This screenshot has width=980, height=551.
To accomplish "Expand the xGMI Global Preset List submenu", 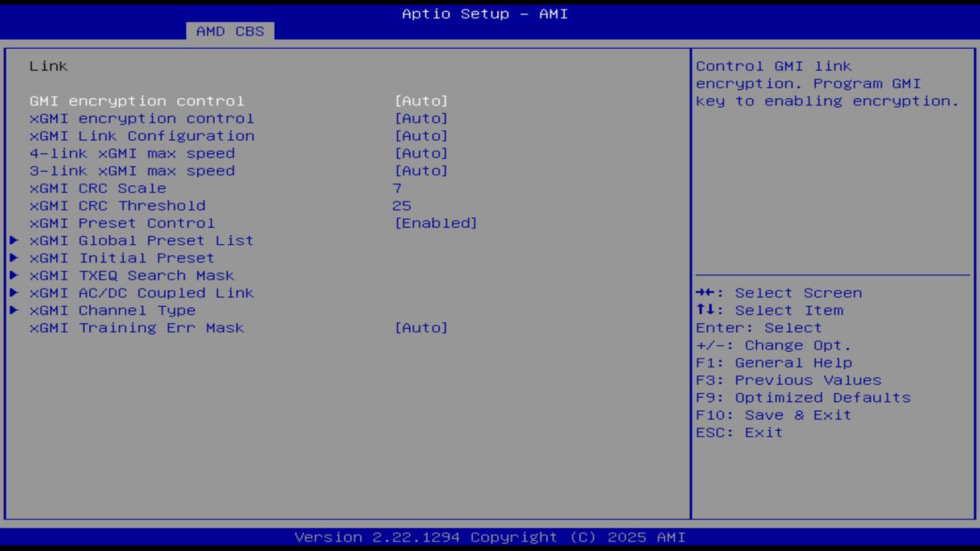I will click(x=141, y=240).
